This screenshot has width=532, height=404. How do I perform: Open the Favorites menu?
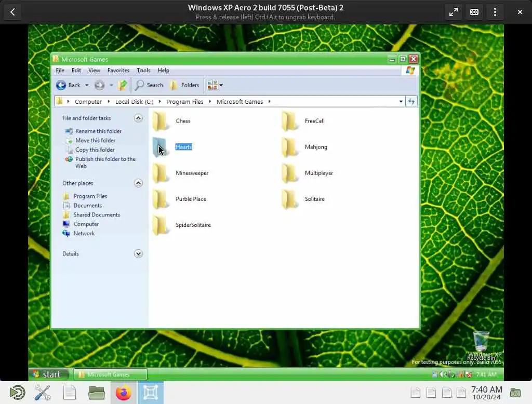click(x=118, y=70)
